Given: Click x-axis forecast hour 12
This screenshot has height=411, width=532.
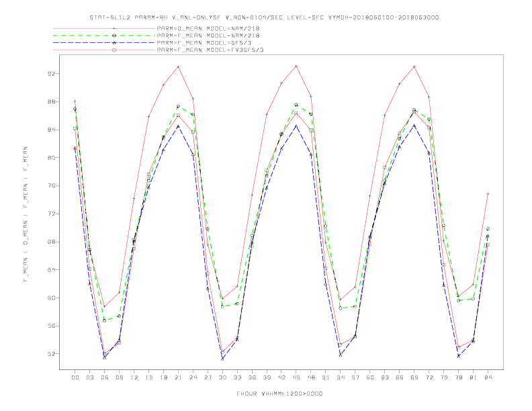Looking at the screenshot, I should point(134,377).
